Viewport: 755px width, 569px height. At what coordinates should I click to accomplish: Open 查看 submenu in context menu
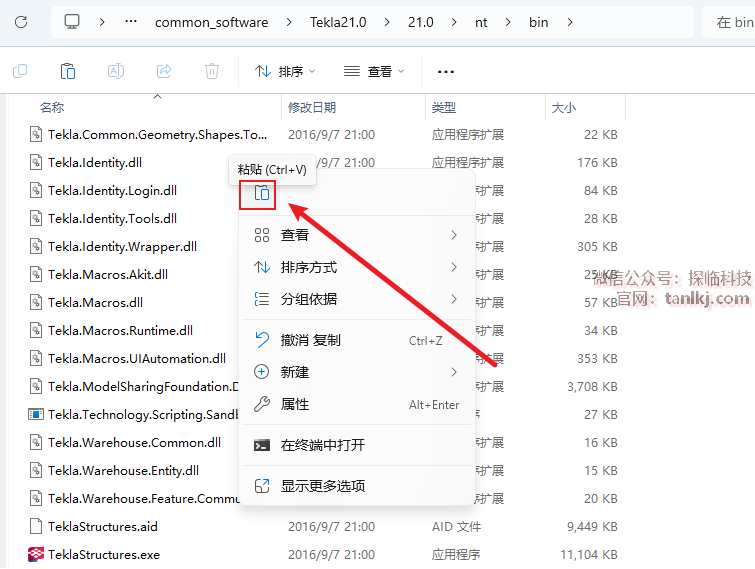tap(356, 235)
